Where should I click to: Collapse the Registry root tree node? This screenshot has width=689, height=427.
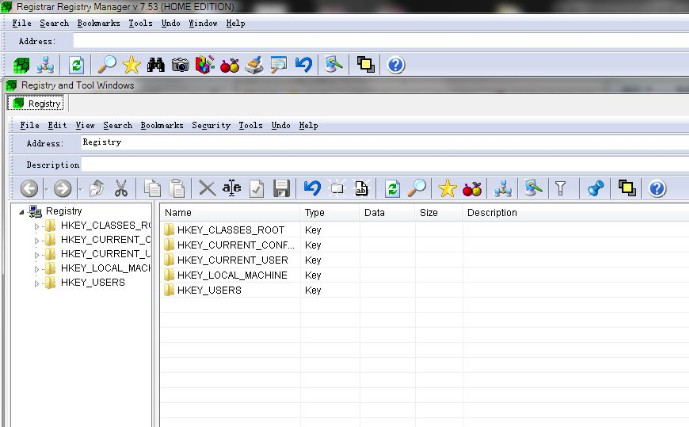[x=22, y=212]
